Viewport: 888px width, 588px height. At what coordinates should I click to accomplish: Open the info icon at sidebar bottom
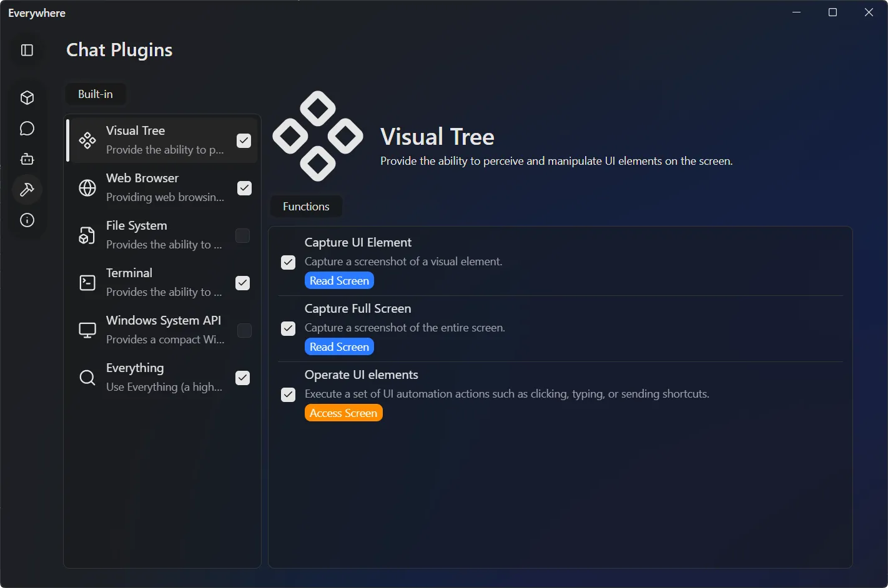(x=27, y=220)
